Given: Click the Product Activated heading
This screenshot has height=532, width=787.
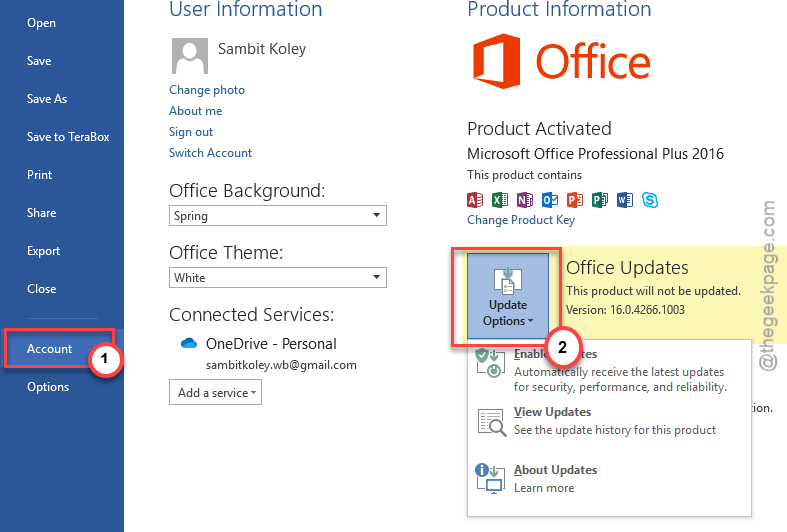Looking at the screenshot, I should coord(539,129).
